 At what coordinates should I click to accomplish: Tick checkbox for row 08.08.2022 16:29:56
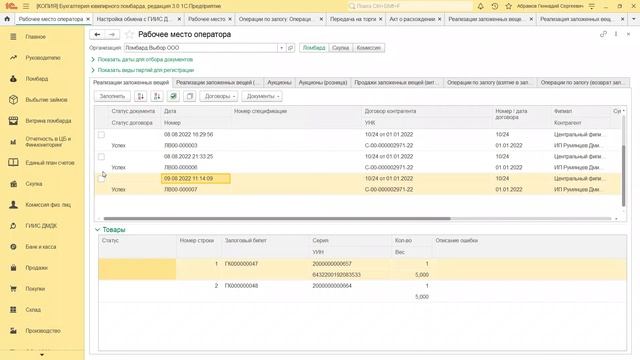101,135
